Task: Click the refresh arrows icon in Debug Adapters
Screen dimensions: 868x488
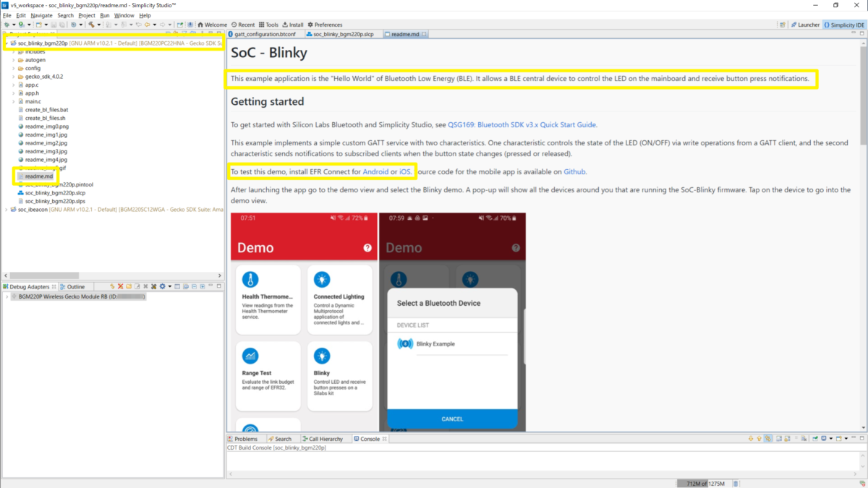Action: coord(112,287)
